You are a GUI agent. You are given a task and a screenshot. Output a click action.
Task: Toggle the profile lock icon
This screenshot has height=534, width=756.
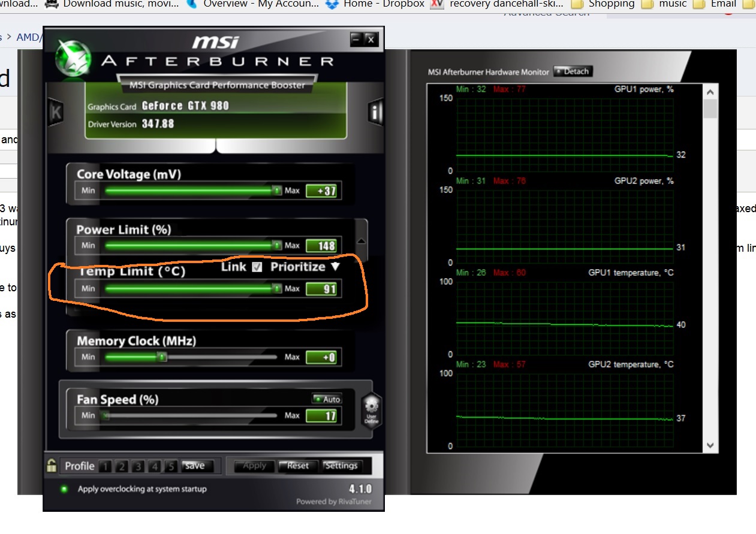coord(52,465)
